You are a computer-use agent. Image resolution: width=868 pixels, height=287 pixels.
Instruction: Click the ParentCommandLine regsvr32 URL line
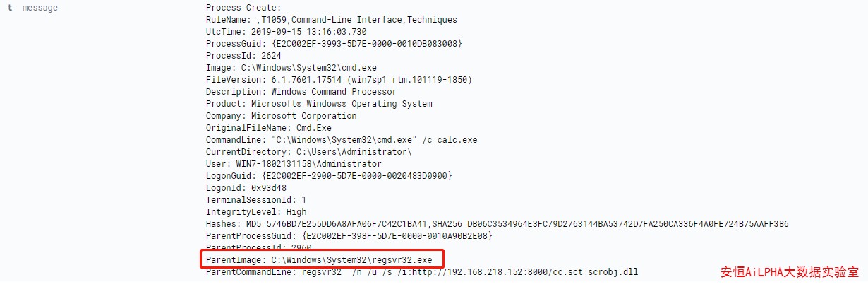pos(422,272)
